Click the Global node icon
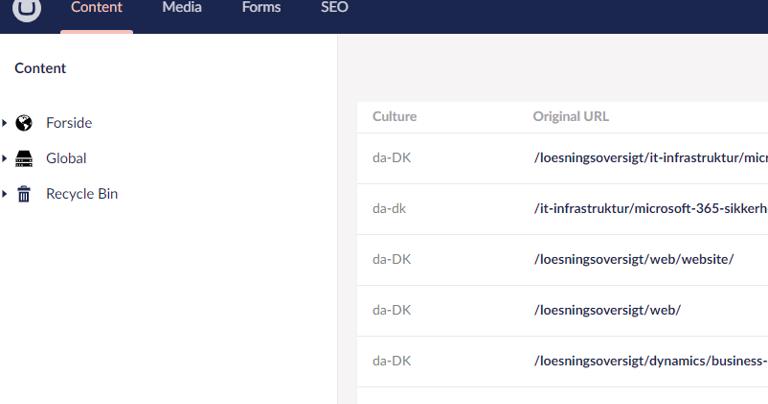768x404 pixels. pos(24,158)
